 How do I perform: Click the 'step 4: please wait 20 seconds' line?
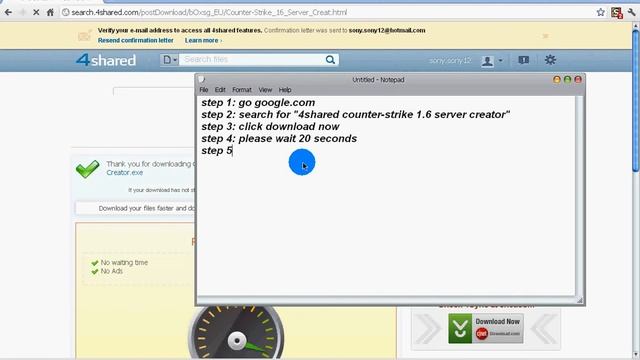click(x=279, y=138)
